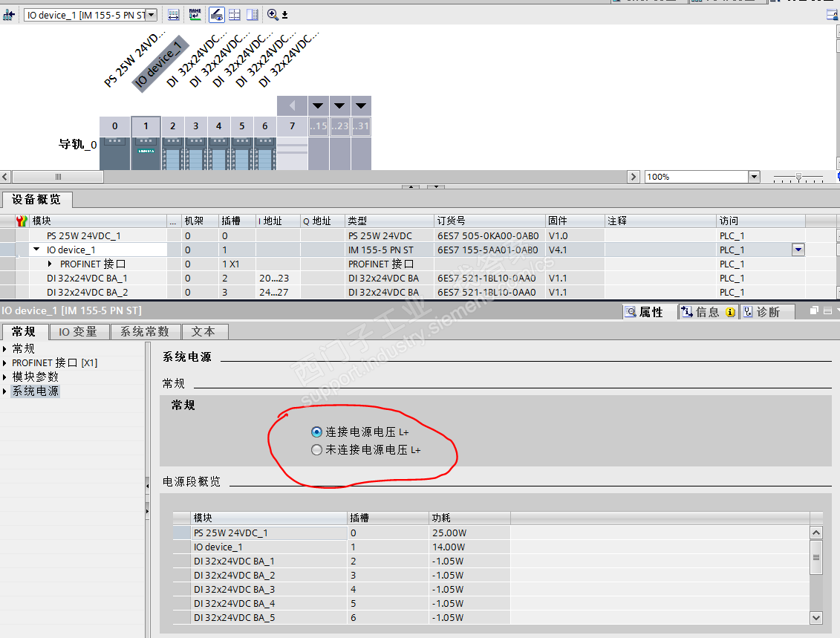Select the IO 变量 tab

coord(79,331)
